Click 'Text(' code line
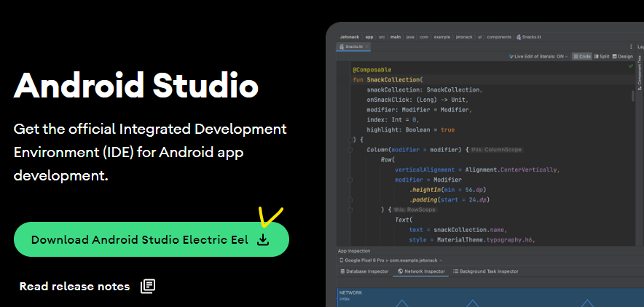The width and height of the screenshot is (644, 307). (x=404, y=220)
